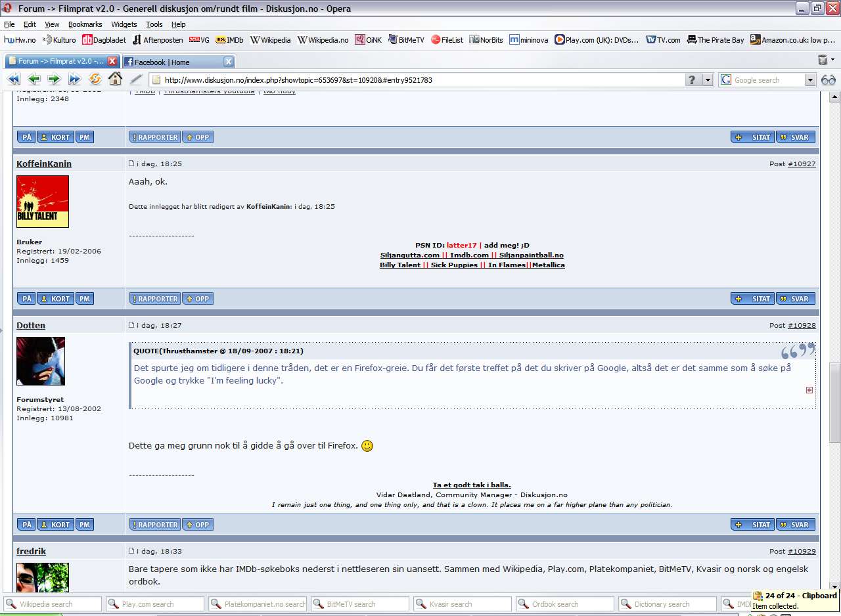Image resolution: width=841 pixels, height=616 pixels.
Task: Click the Billy Talent avatar thumbnail
Action: pyautogui.click(x=43, y=202)
